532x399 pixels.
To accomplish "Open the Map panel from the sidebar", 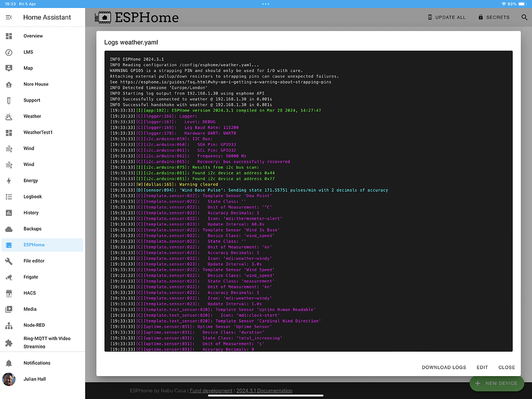I will [x=9, y=68].
